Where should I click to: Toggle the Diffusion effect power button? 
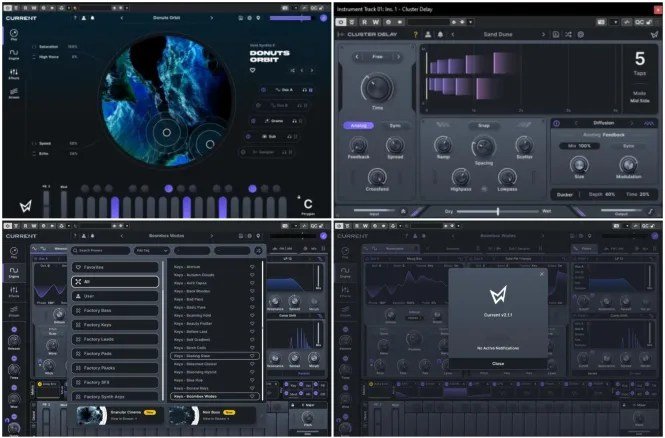click(557, 124)
